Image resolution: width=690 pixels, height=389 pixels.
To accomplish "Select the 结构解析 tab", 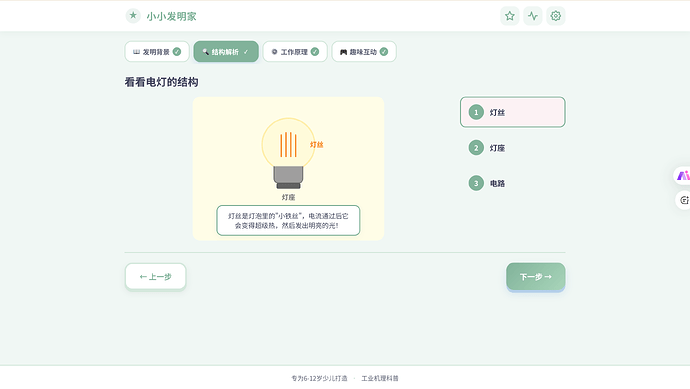I will (x=226, y=52).
